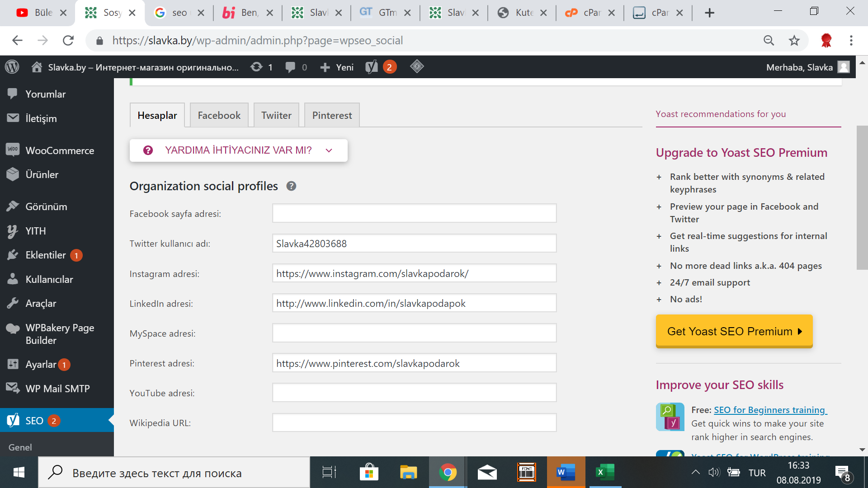The image size is (868, 488).
Task: Click the home icon for Slavka.by site
Action: [x=37, y=67]
